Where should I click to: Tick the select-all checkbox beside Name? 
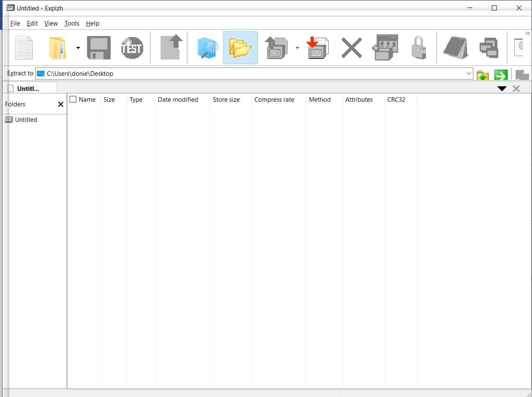click(x=73, y=99)
